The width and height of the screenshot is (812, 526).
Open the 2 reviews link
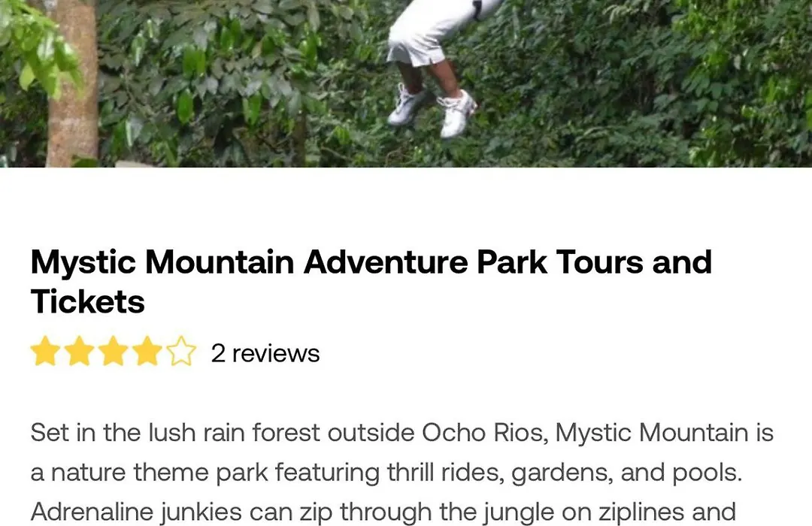[x=265, y=354]
